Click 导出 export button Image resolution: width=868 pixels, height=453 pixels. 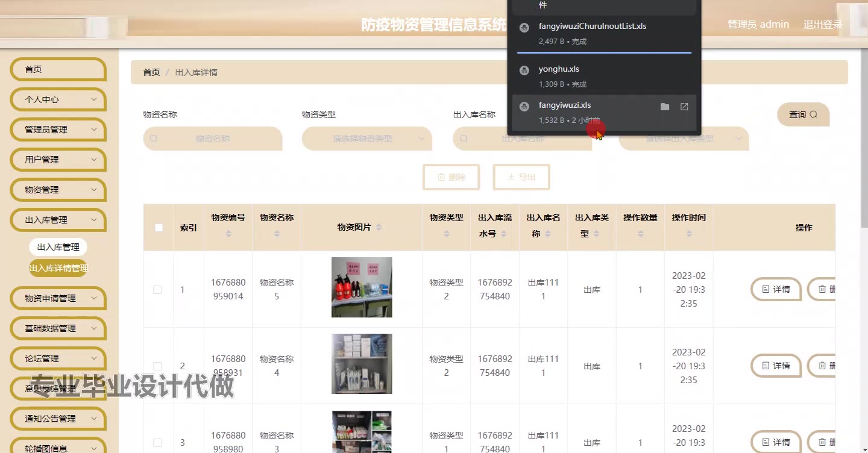click(521, 177)
